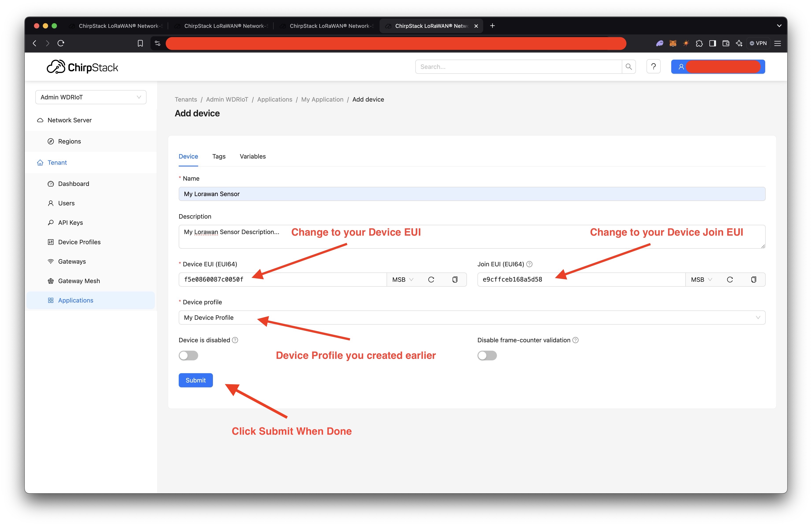
Task: Toggle the browser sidebar panel icon
Action: (x=712, y=43)
